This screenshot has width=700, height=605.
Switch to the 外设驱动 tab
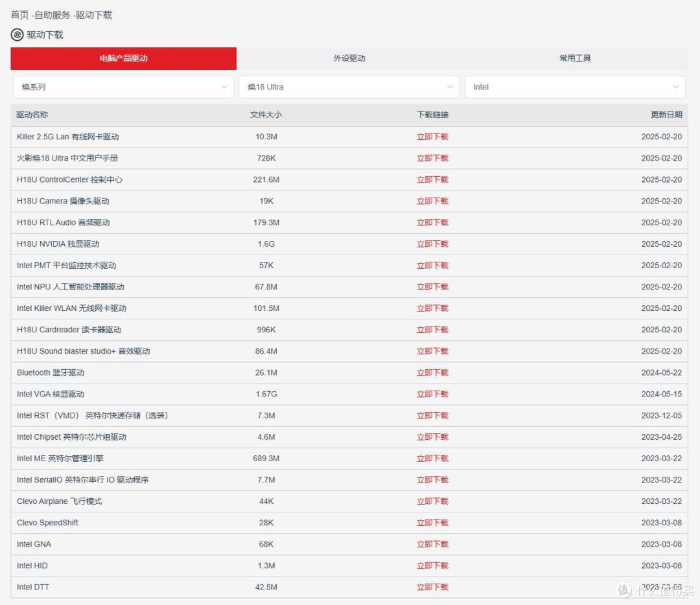(349, 58)
